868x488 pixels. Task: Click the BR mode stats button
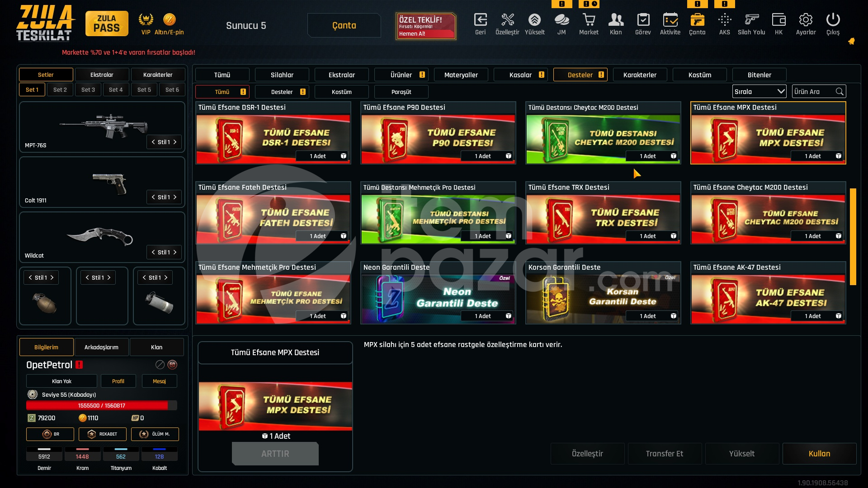point(50,434)
